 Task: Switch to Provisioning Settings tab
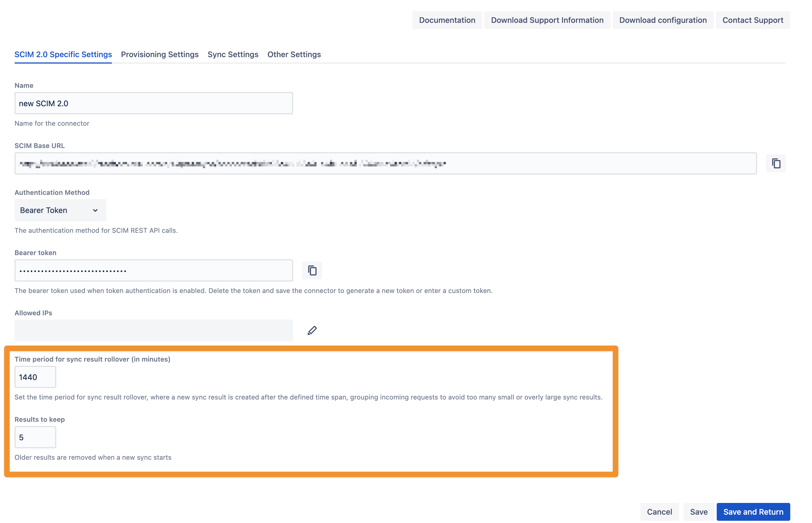160,54
